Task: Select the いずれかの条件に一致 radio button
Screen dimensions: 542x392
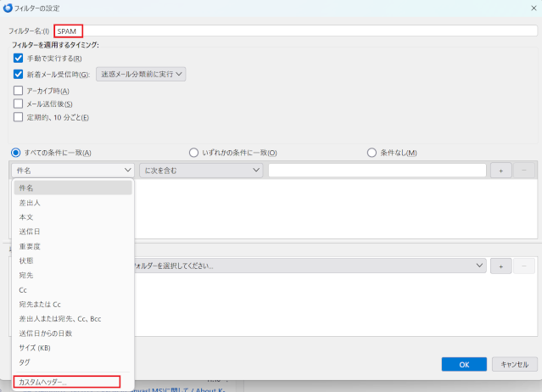Action: pyautogui.click(x=193, y=153)
